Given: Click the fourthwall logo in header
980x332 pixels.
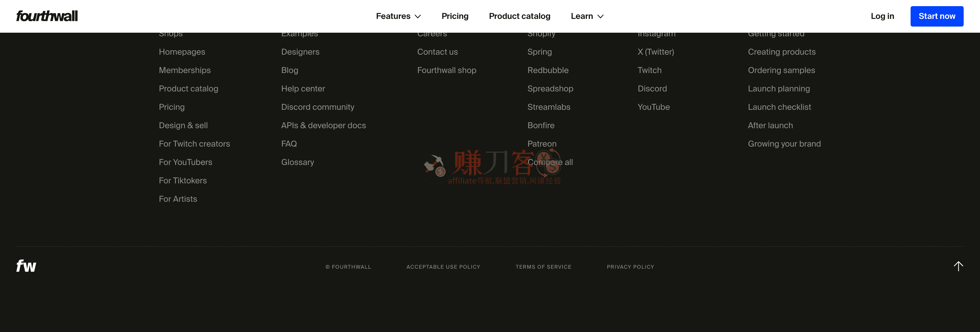Looking at the screenshot, I should coord(47,16).
